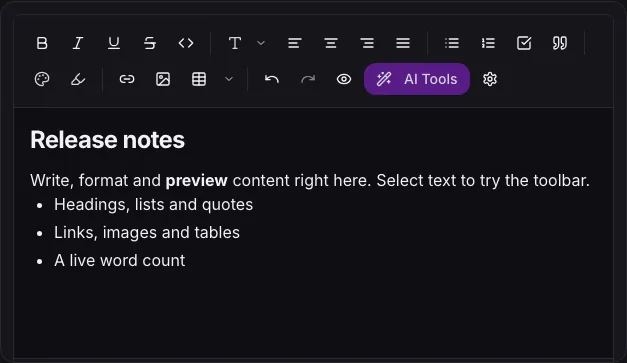Apply strikethrough formatting
Image resolution: width=627 pixels, height=363 pixels.
coord(150,43)
